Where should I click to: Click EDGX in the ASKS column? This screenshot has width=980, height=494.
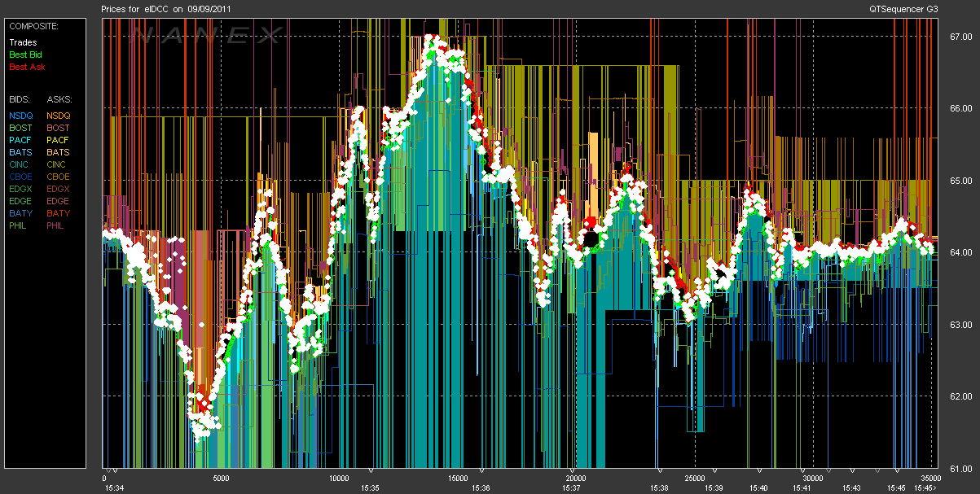[x=59, y=189]
